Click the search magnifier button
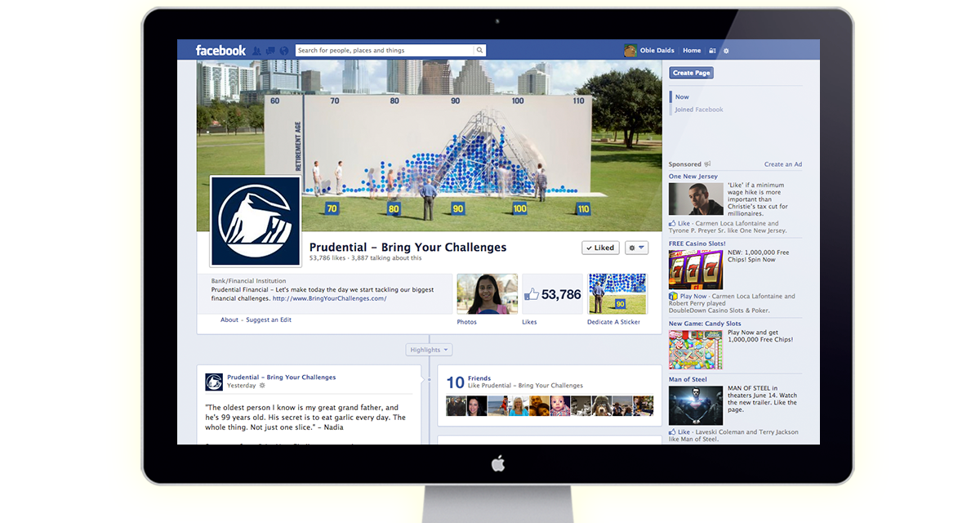Screen dimensions: 980x523 480,50
